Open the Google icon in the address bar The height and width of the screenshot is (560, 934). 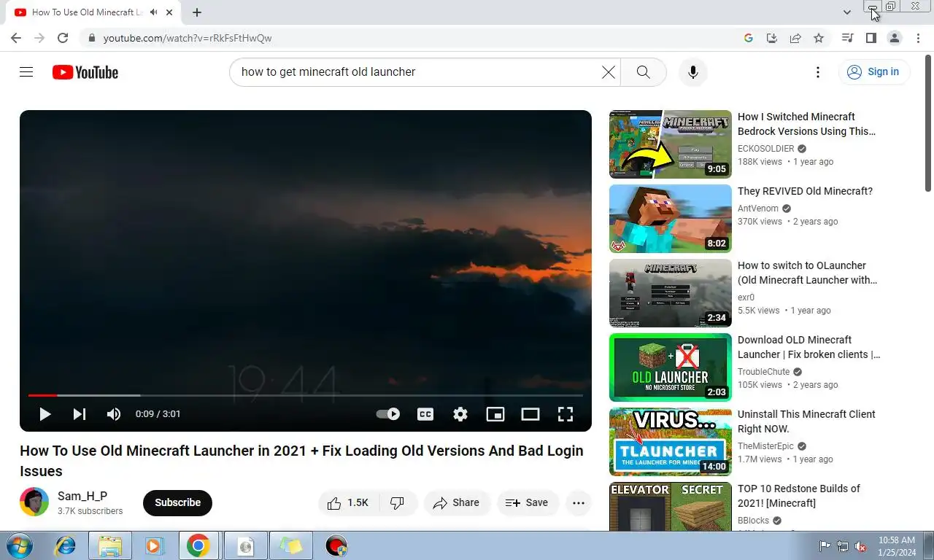tap(749, 38)
